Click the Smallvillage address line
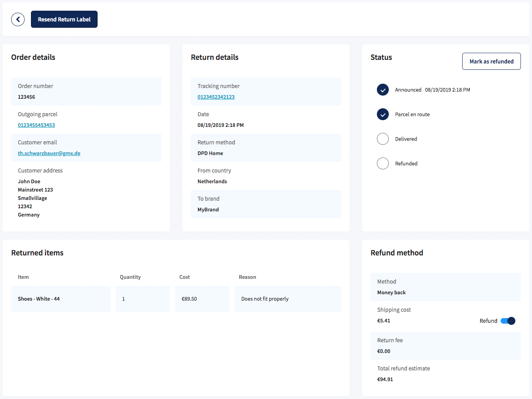532x399 pixels. click(x=33, y=198)
